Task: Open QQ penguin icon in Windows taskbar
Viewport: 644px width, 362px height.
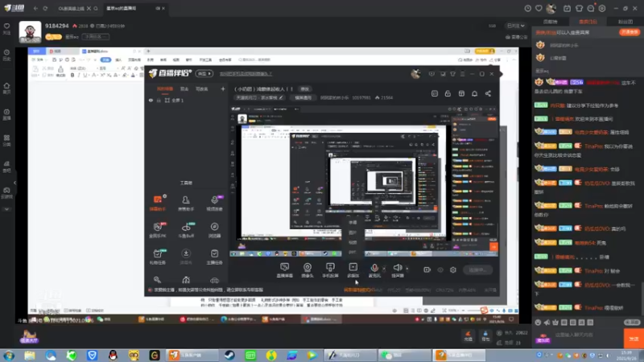Action: point(113,355)
